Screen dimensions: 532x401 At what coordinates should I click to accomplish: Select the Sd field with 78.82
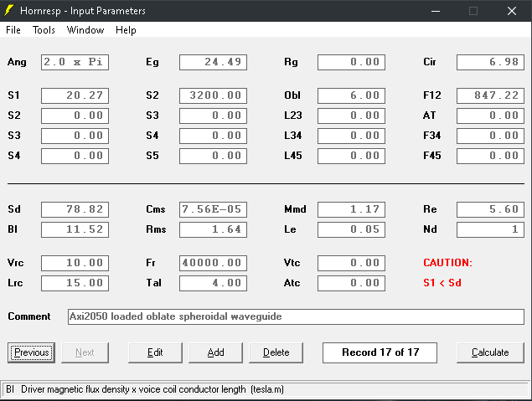(x=75, y=209)
